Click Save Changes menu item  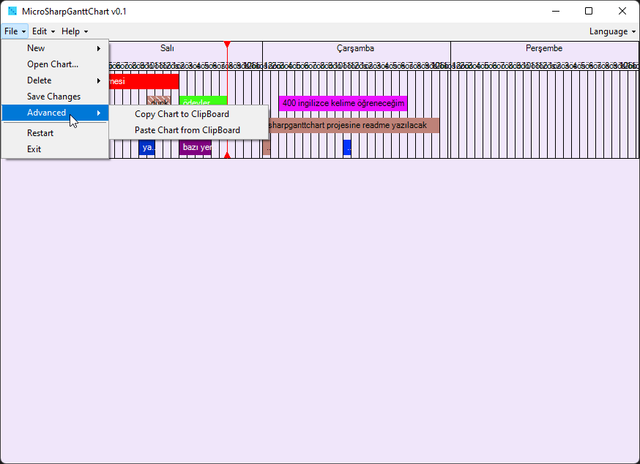[x=54, y=96]
